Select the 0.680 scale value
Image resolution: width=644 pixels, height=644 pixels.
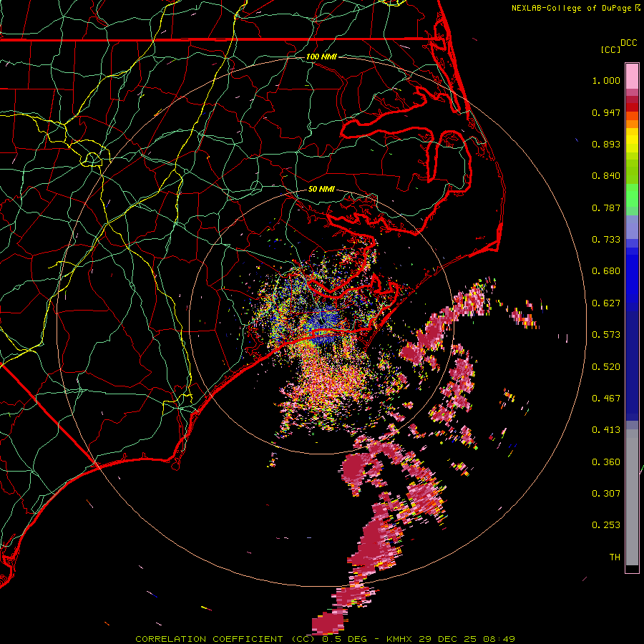point(606,271)
